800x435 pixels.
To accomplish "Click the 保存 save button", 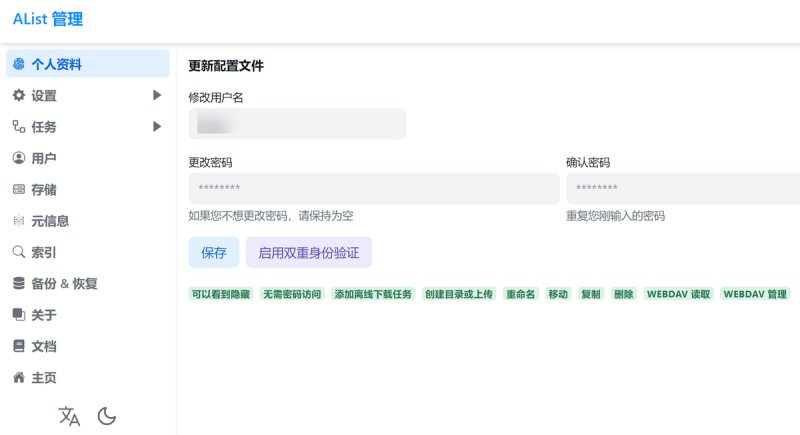I will 214,252.
